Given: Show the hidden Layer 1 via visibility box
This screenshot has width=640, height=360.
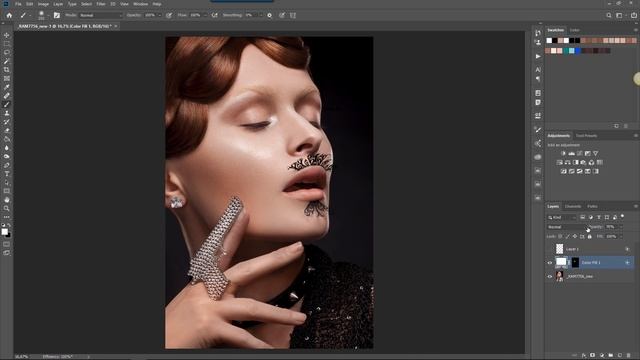Looking at the screenshot, I should tap(549, 249).
